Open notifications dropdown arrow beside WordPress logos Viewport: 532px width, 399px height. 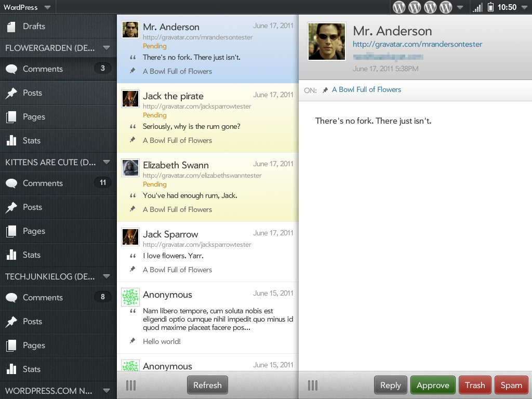pyautogui.click(x=460, y=7)
